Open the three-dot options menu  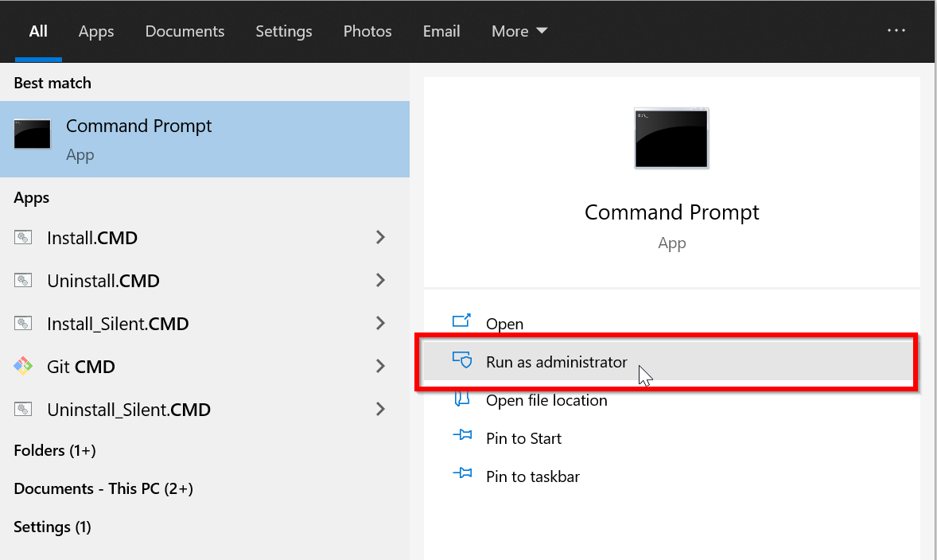pos(896,30)
